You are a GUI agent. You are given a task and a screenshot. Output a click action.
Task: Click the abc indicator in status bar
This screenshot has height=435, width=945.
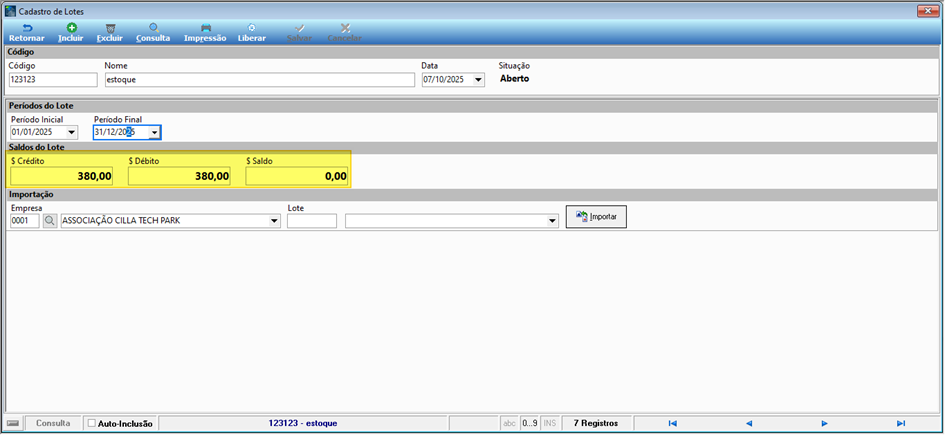[509, 423]
